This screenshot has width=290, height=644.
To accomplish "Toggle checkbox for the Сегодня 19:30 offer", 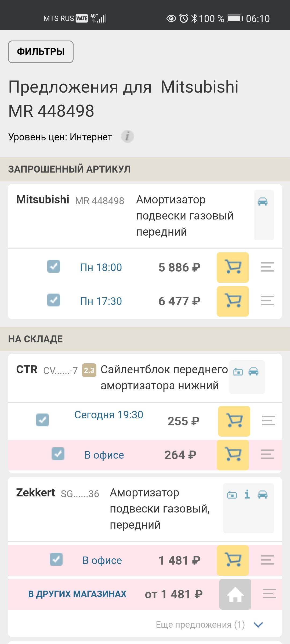I will click(42, 420).
